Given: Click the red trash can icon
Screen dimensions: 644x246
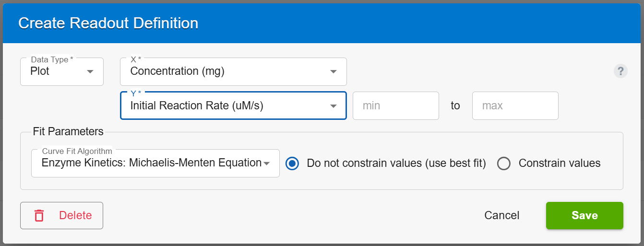Looking at the screenshot, I should 39,216.
